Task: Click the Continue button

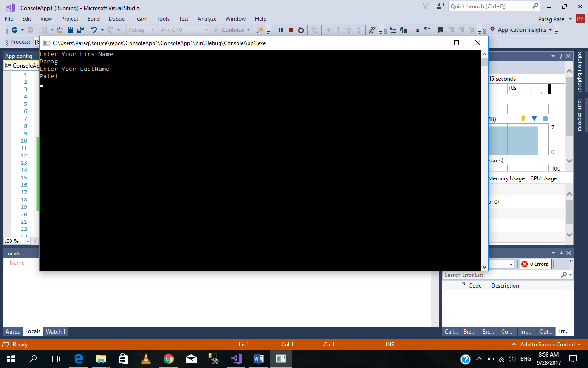Action: 229,30
